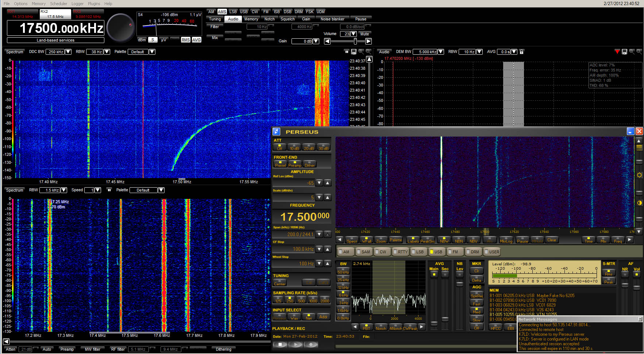
Task: Increase Perseus CF Step with up arrow
Action: tap(328, 249)
